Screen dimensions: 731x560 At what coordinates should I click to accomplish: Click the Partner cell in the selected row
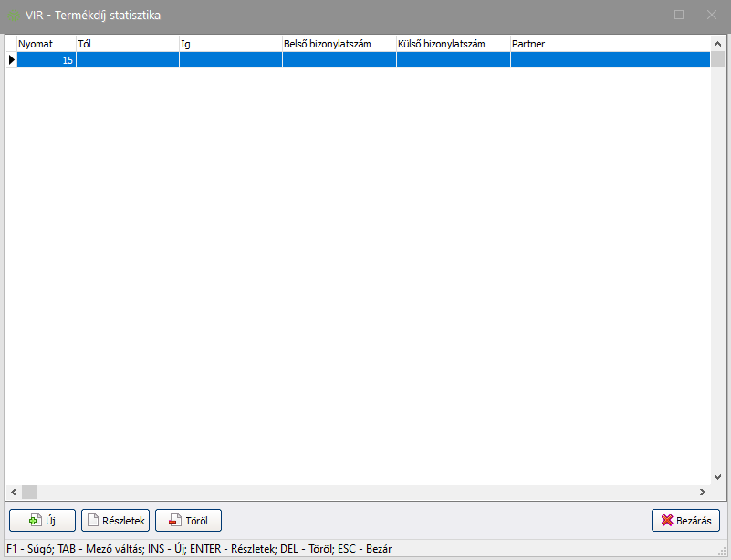click(609, 60)
